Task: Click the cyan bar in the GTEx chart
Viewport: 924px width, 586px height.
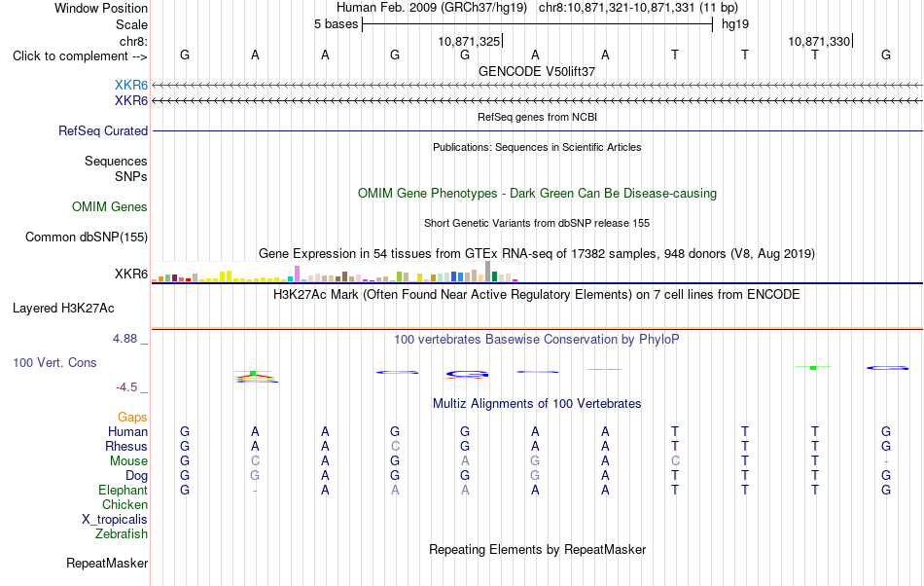Action: pyautogui.click(x=291, y=278)
